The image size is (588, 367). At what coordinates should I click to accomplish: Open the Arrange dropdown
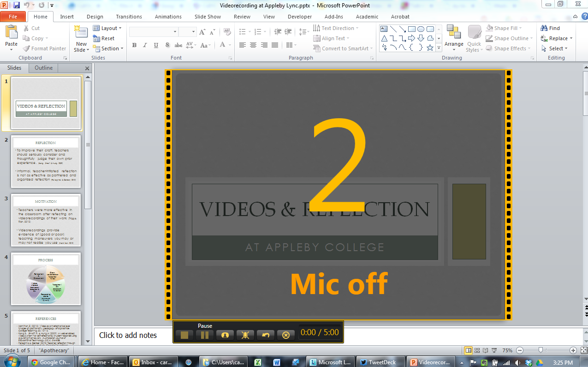pos(454,38)
